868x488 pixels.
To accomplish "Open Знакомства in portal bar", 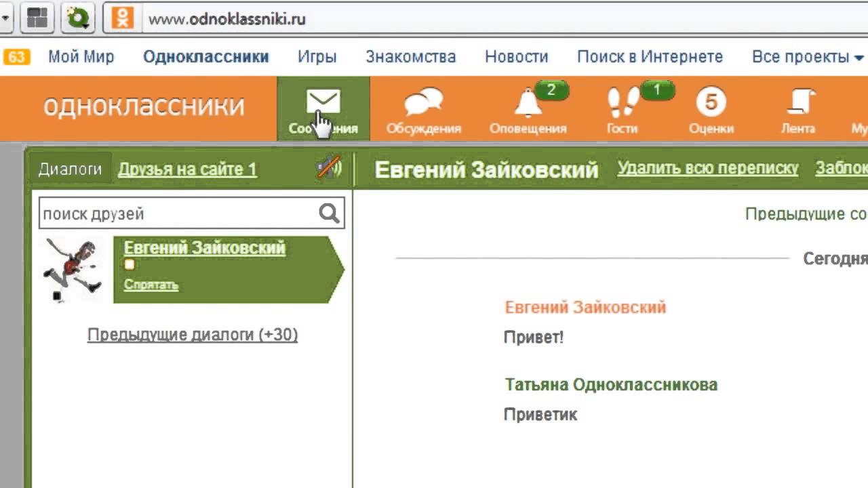I will (410, 57).
